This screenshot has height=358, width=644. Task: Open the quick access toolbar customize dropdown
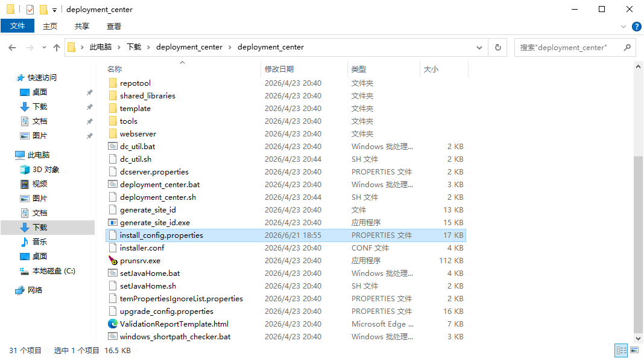[54, 10]
